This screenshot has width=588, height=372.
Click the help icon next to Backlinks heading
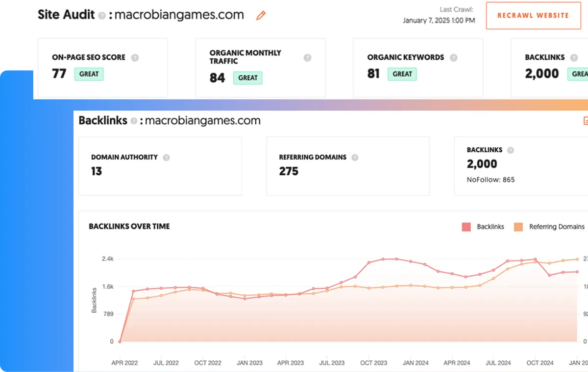point(134,121)
